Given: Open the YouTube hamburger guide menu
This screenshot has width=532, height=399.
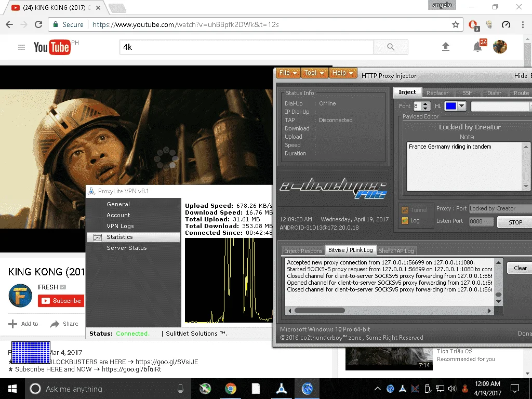Looking at the screenshot, I should pyautogui.click(x=21, y=47).
